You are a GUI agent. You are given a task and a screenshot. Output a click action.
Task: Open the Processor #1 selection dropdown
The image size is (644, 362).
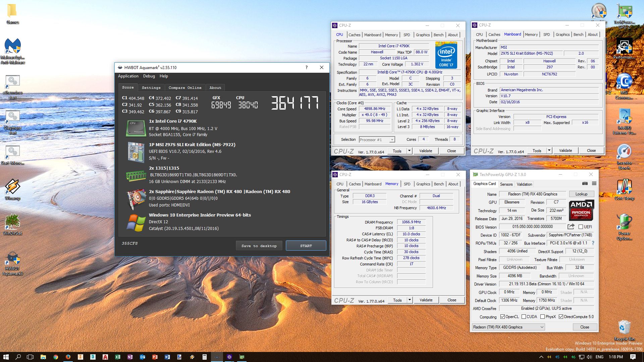pos(377,140)
